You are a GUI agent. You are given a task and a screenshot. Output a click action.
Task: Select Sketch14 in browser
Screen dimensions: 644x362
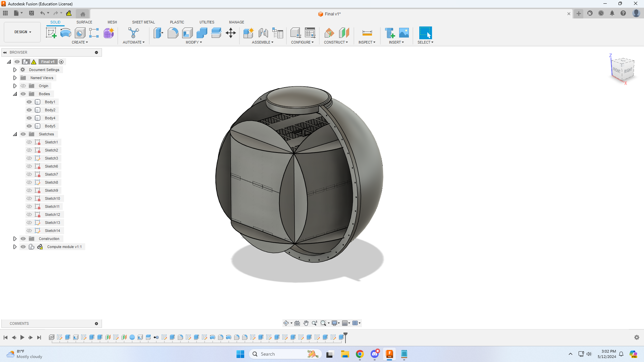(x=52, y=231)
